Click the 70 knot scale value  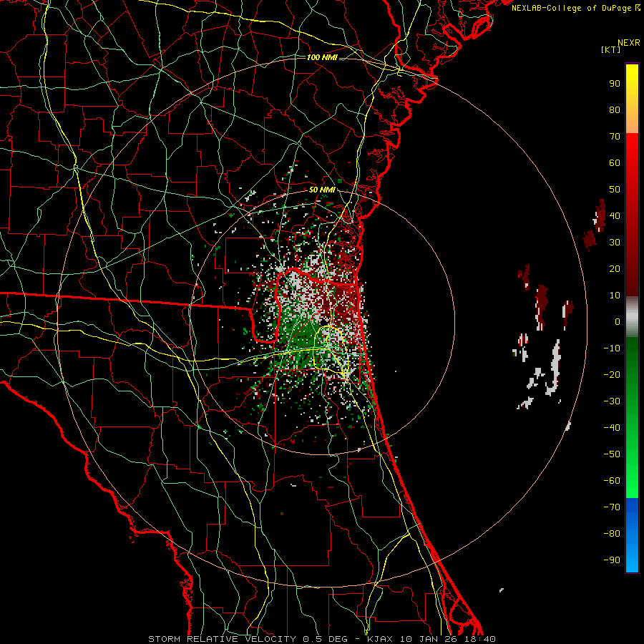[615, 137]
